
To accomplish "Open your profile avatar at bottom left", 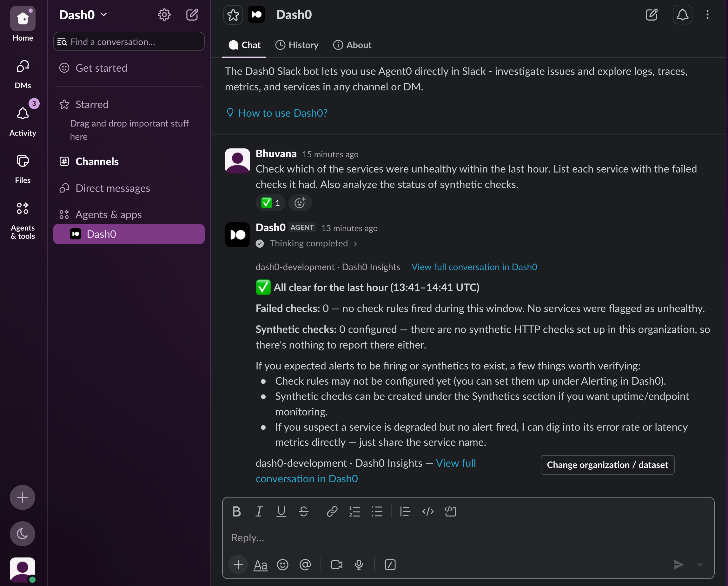I will 22,570.
